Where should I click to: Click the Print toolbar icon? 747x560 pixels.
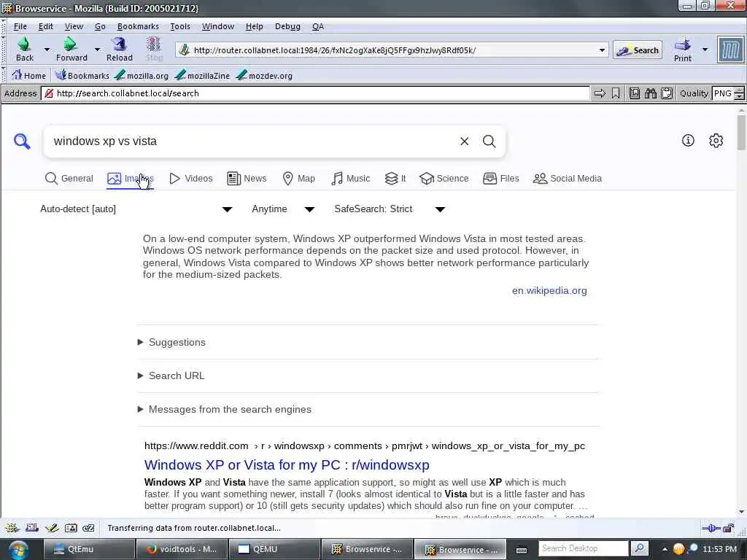pos(682,45)
